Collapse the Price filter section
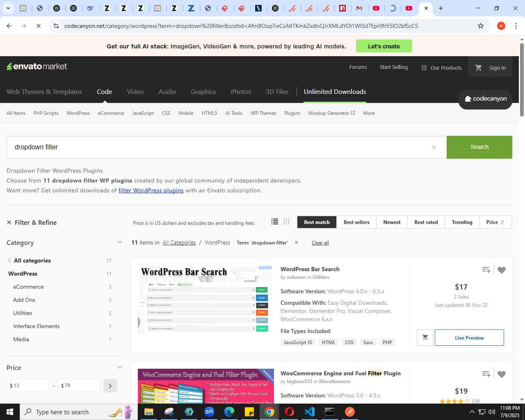The width and height of the screenshot is (525, 420). point(120,367)
